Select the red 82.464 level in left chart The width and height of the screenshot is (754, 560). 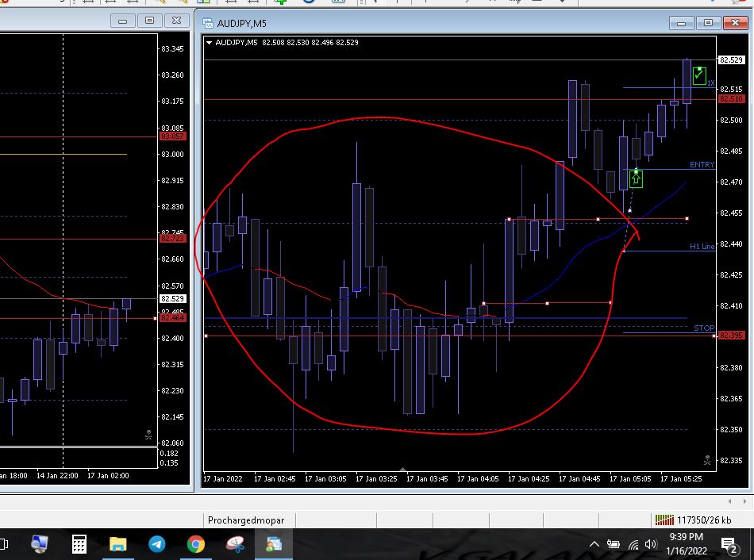click(172, 318)
